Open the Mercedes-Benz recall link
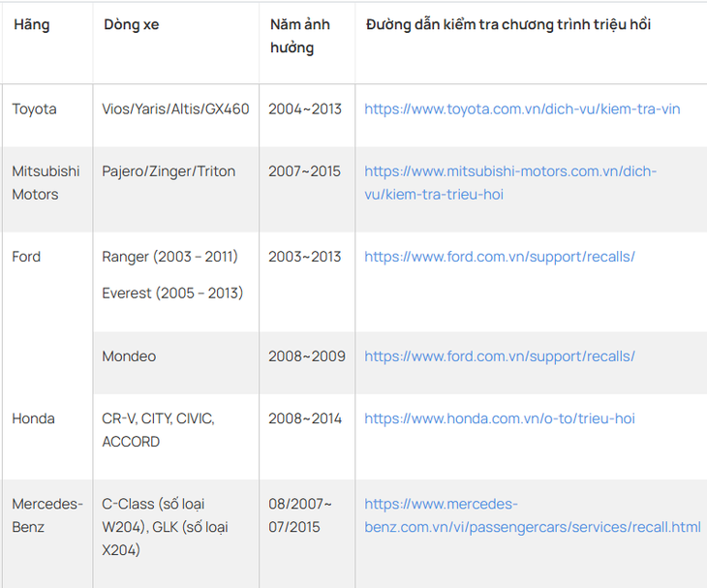707x588 pixels. click(x=533, y=515)
